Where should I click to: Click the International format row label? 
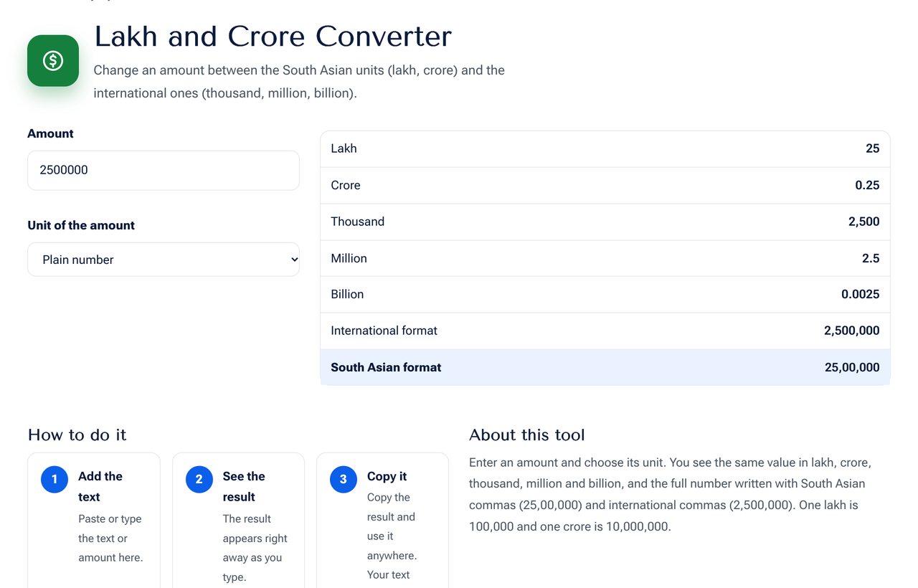(x=384, y=331)
